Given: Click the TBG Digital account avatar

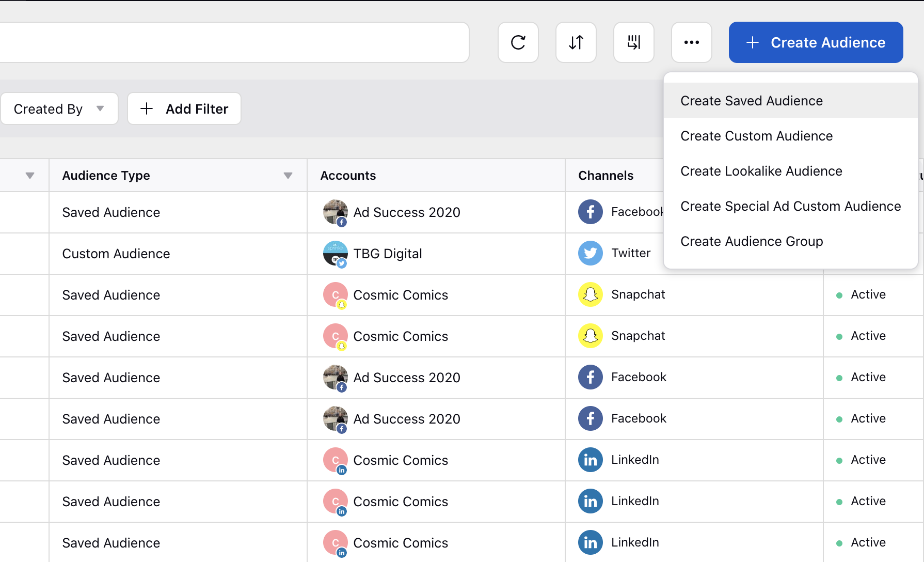Looking at the screenshot, I should (x=335, y=253).
